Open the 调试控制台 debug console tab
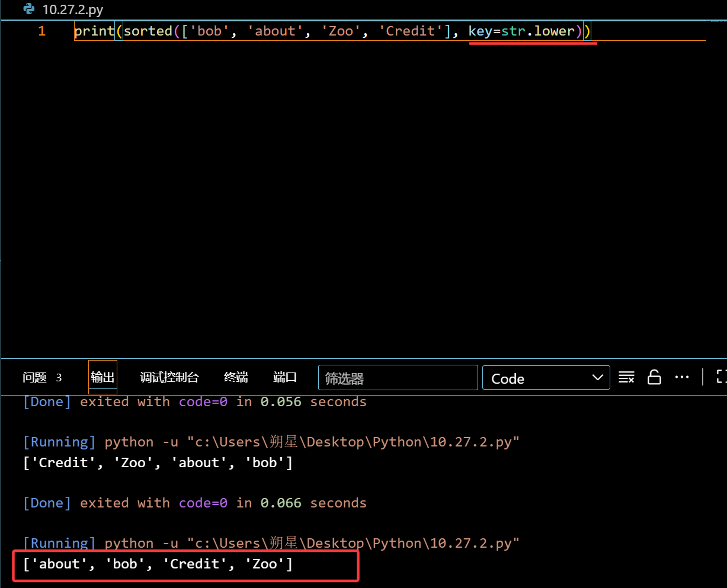The width and height of the screenshot is (727, 588). click(x=169, y=378)
